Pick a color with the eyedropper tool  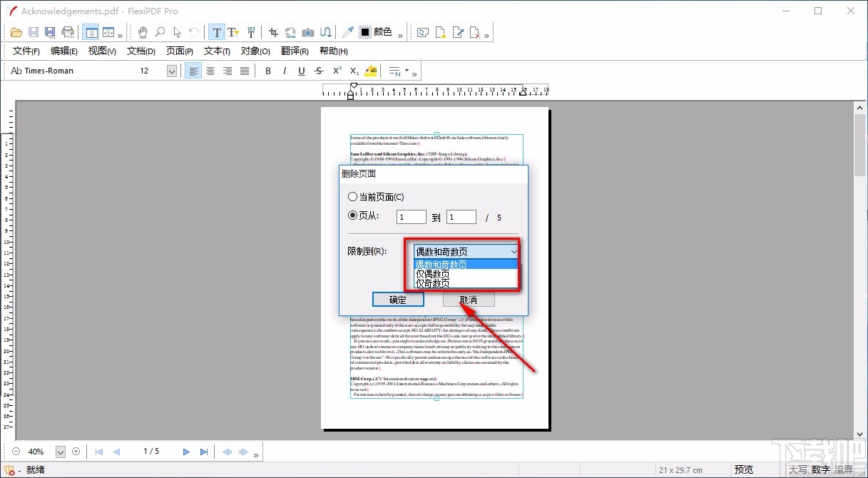click(x=347, y=32)
